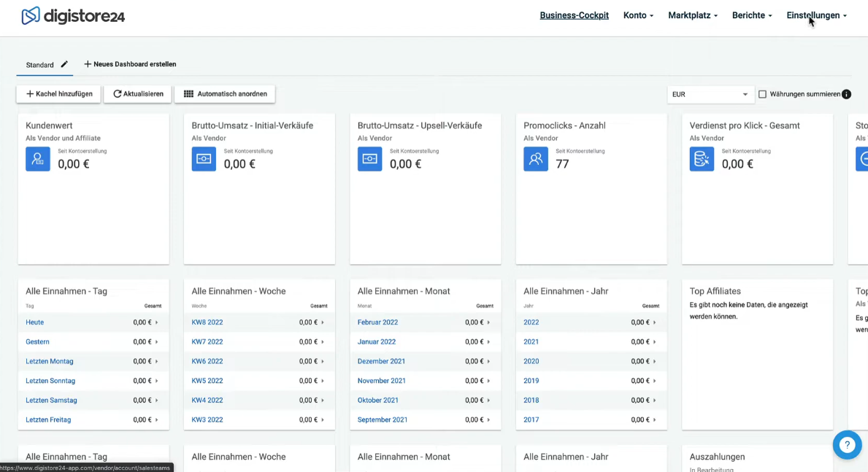Click Kachel hinzufügen button
868x472 pixels.
pyautogui.click(x=58, y=94)
